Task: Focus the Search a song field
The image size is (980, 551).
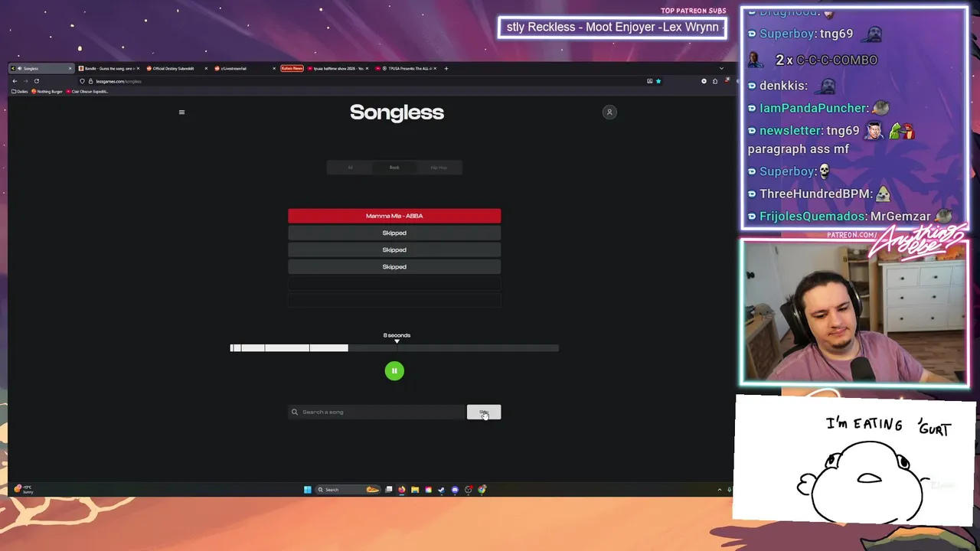Action: click(x=376, y=412)
